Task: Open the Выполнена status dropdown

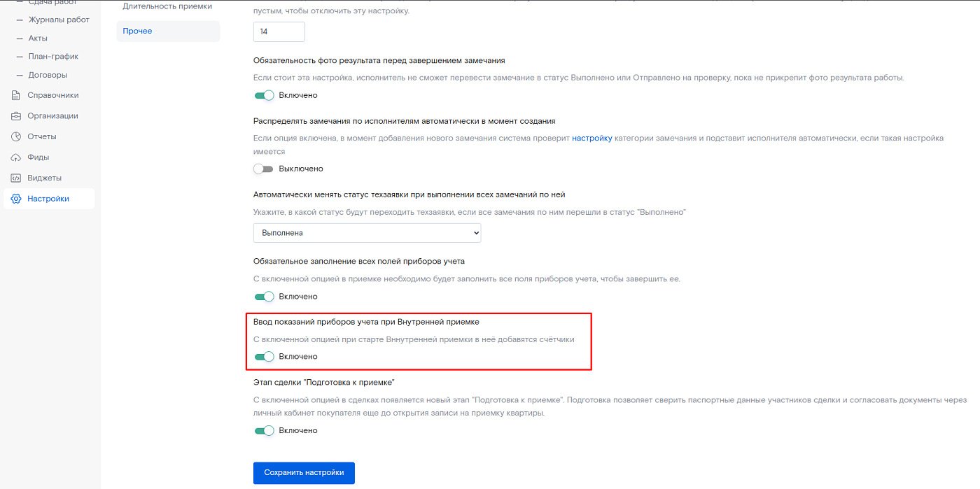Action: click(367, 233)
